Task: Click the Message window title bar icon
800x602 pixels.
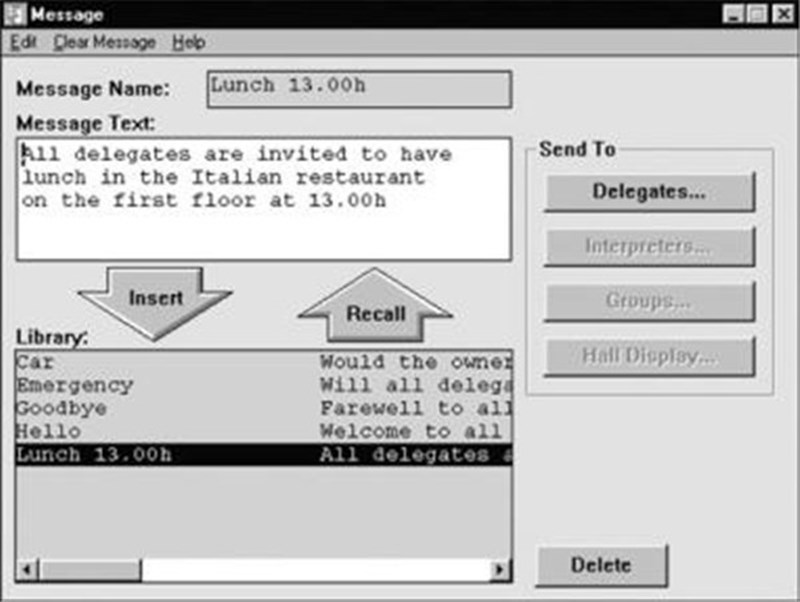Action: point(14,15)
